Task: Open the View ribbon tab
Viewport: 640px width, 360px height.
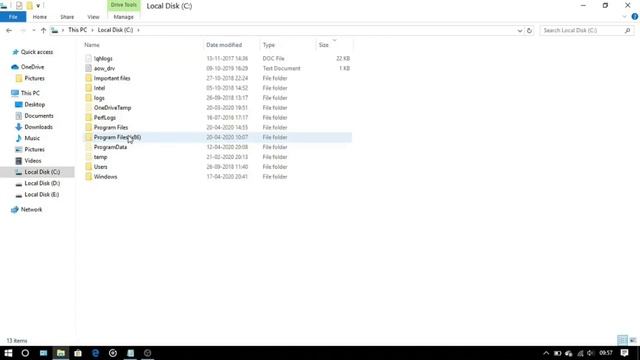Action: click(93, 17)
